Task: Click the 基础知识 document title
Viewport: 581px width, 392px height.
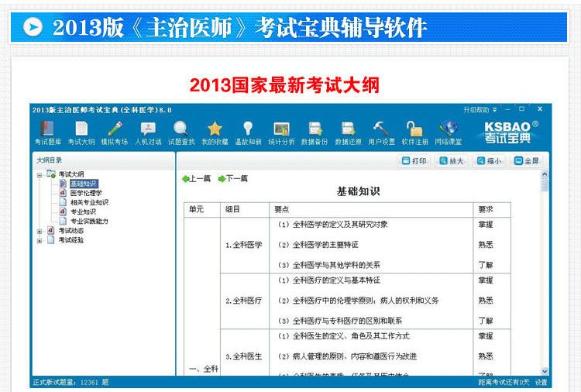Action: (358, 191)
